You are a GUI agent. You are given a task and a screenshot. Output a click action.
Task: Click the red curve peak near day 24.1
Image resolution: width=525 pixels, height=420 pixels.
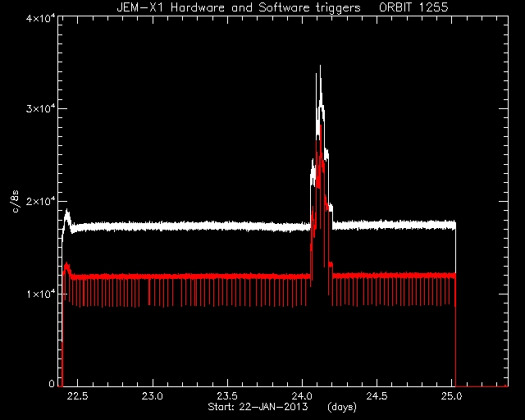[x=321, y=127]
